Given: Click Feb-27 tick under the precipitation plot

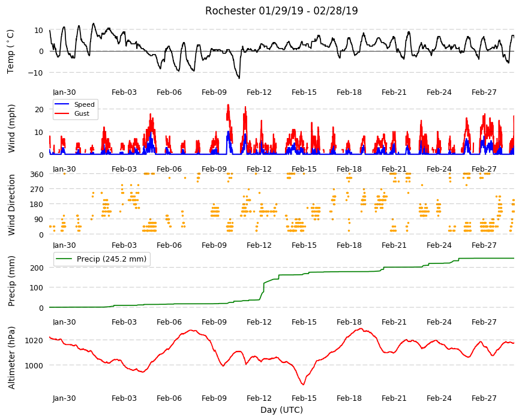Looking at the screenshot, I should [484, 322].
